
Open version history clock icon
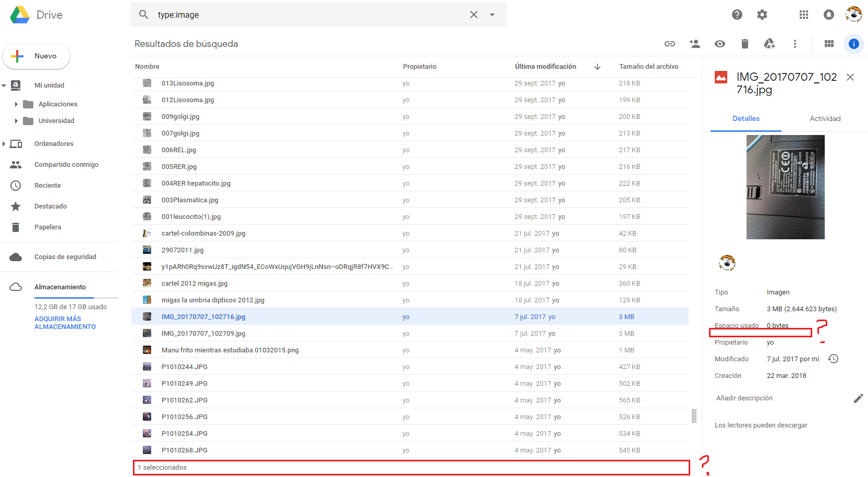(x=833, y=359)
